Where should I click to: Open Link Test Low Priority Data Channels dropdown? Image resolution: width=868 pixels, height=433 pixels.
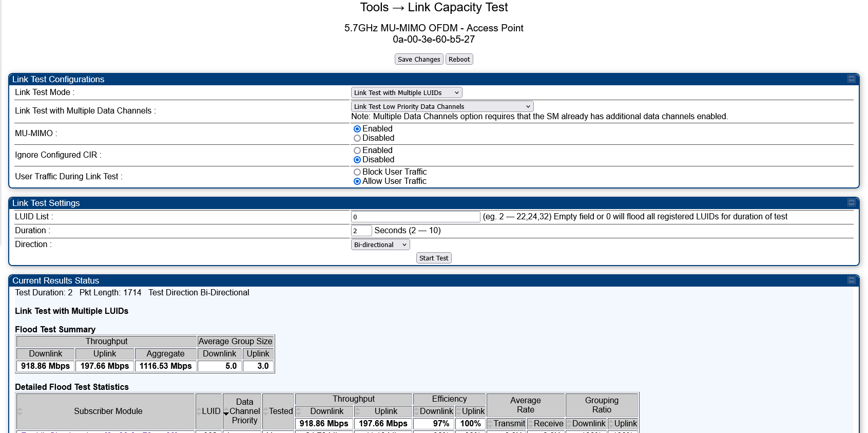coord(442,106)
